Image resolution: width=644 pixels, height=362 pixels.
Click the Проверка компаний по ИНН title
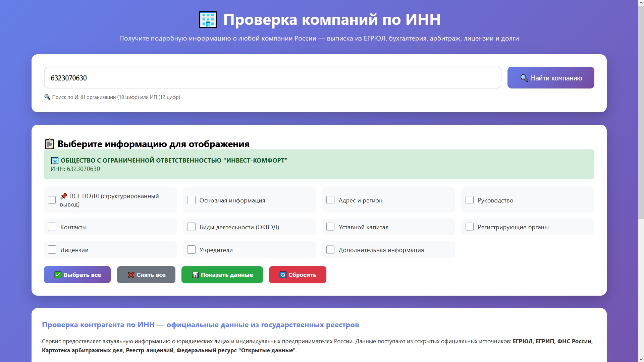click(332, 19)
